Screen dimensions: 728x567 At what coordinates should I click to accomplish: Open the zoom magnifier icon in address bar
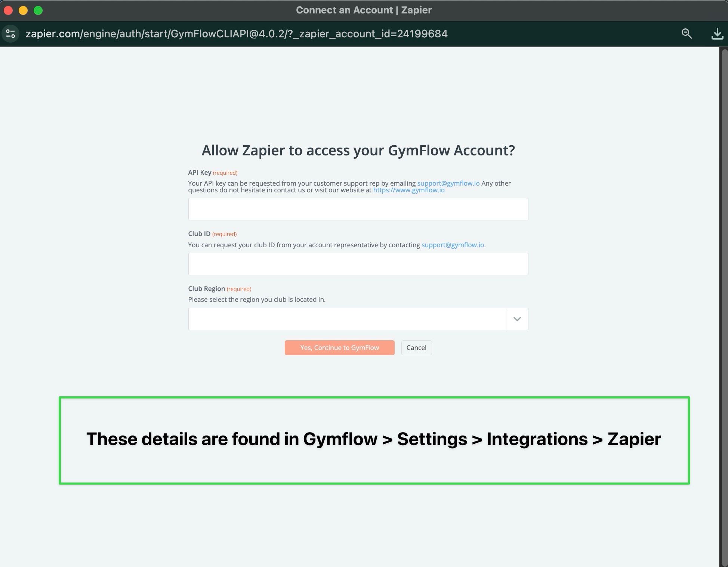click(687, 34)
